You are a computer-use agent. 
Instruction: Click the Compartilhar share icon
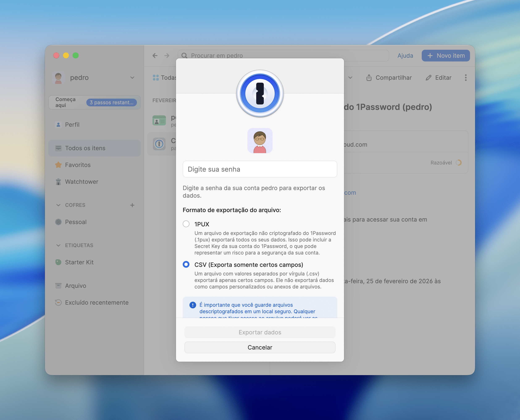pos(369,78)
